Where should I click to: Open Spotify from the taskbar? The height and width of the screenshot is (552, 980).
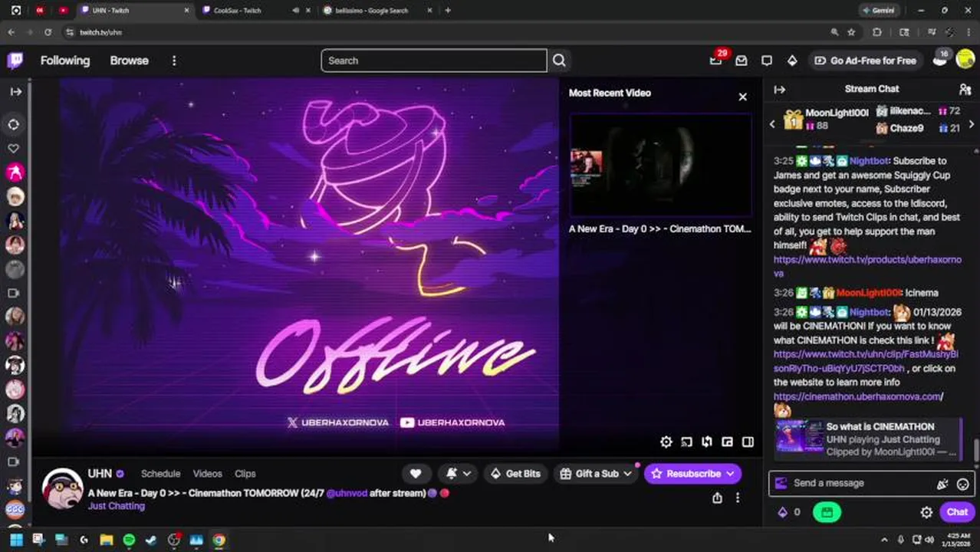click(129, 540)
